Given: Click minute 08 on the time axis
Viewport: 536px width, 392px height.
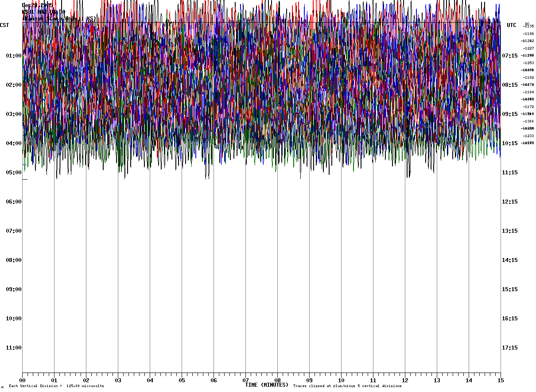Looking at the screenshot, I should (277, 380).
